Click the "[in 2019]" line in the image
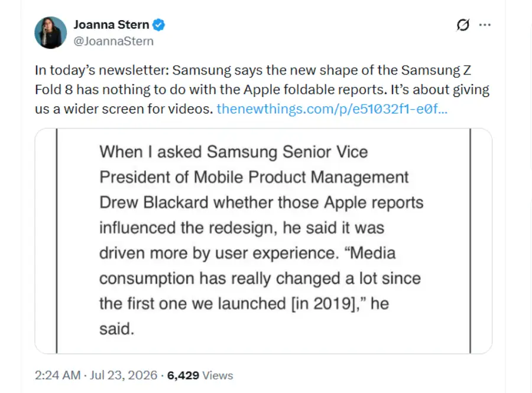This screenshot has height=393, width=532. coord(244,304)
